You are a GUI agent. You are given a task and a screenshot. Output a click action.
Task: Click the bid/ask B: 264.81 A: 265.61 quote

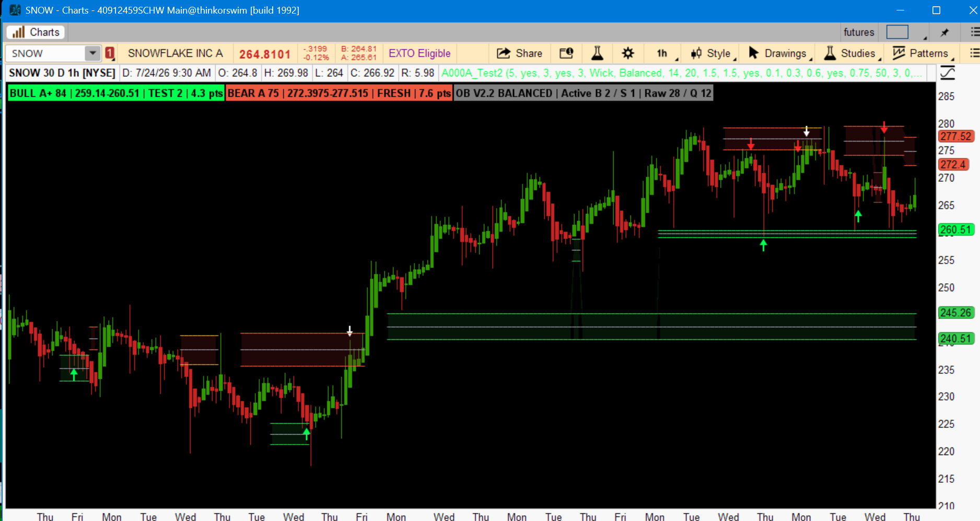tap(359, 53)
